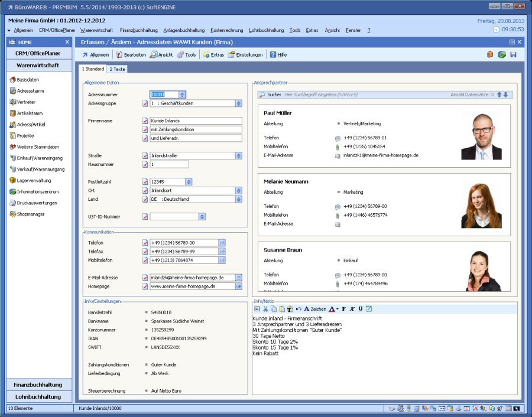The height and width of the screenshot is (417, 532).
Task: Click the send icon beside E-Mail-Adresse field
Action: click(x=239, y=278)
